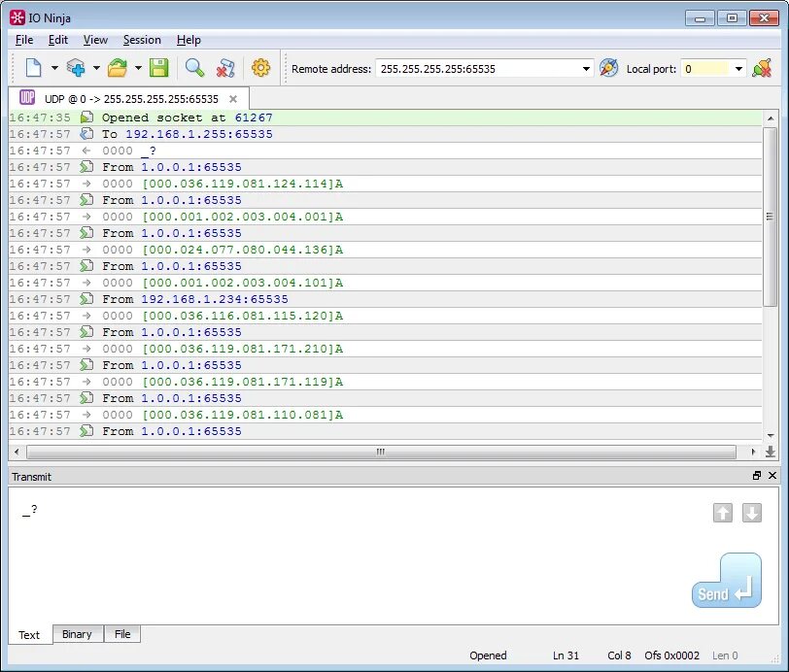Click the compass icon beside Remote address
The image size is (789, 672).
click(x=609, y=68)
